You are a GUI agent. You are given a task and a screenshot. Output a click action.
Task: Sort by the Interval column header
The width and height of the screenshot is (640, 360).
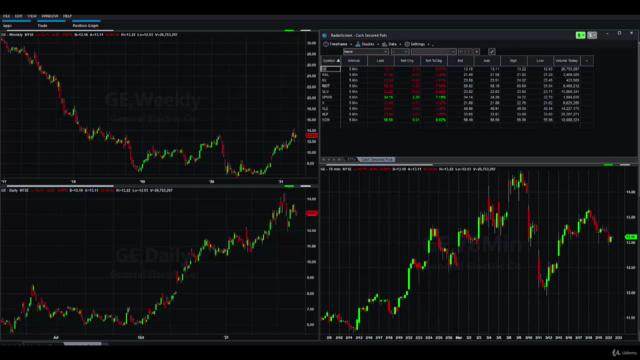[353, 61]
